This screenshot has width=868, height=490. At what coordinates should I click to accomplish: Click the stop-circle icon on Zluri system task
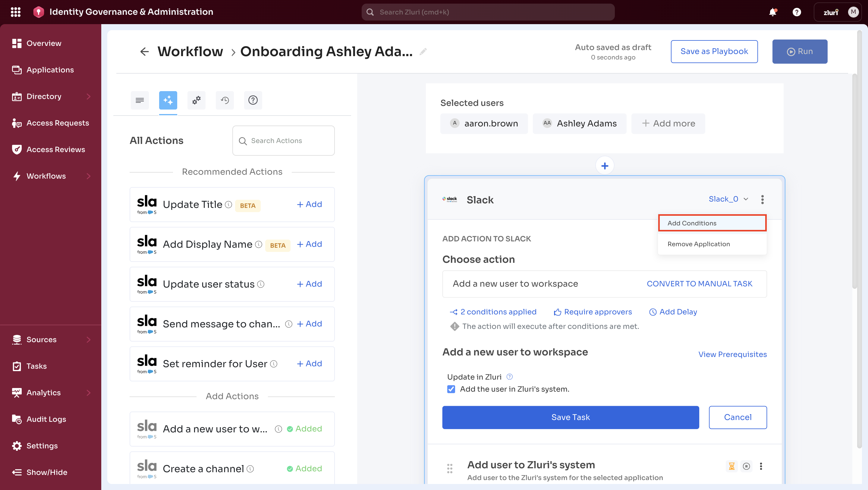(x=746, y=466)
